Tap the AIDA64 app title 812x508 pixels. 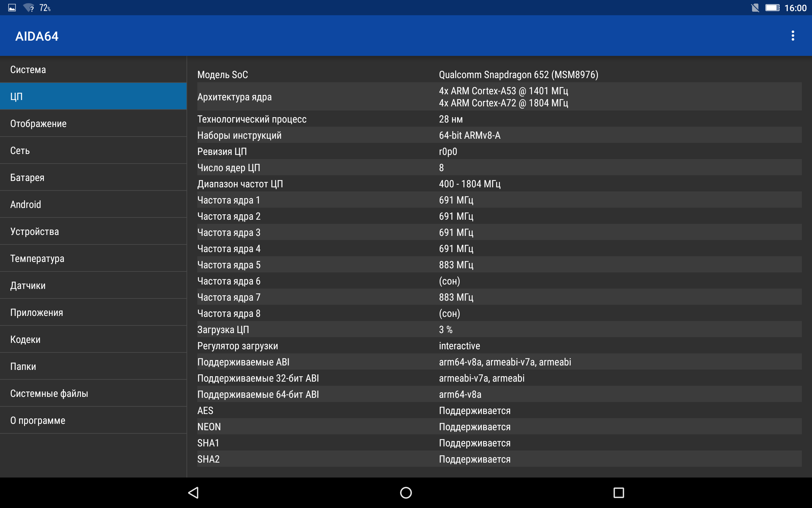coord(37,36)
